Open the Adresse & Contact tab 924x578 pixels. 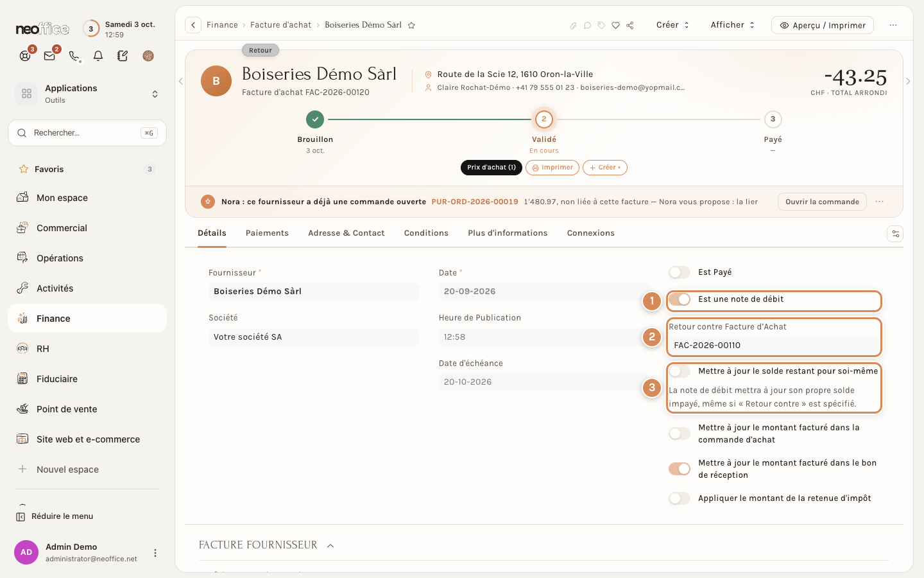click(346, 233)
